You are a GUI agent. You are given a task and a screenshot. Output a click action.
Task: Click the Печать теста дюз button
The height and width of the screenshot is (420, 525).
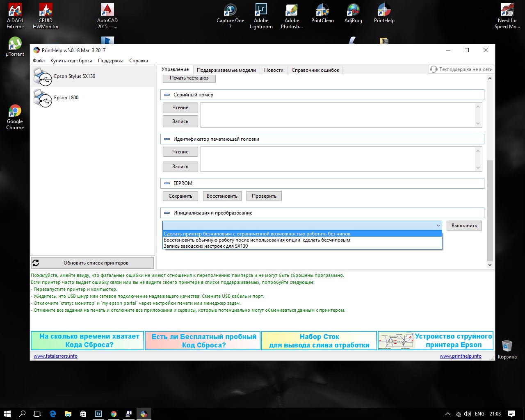pos(189,78)
